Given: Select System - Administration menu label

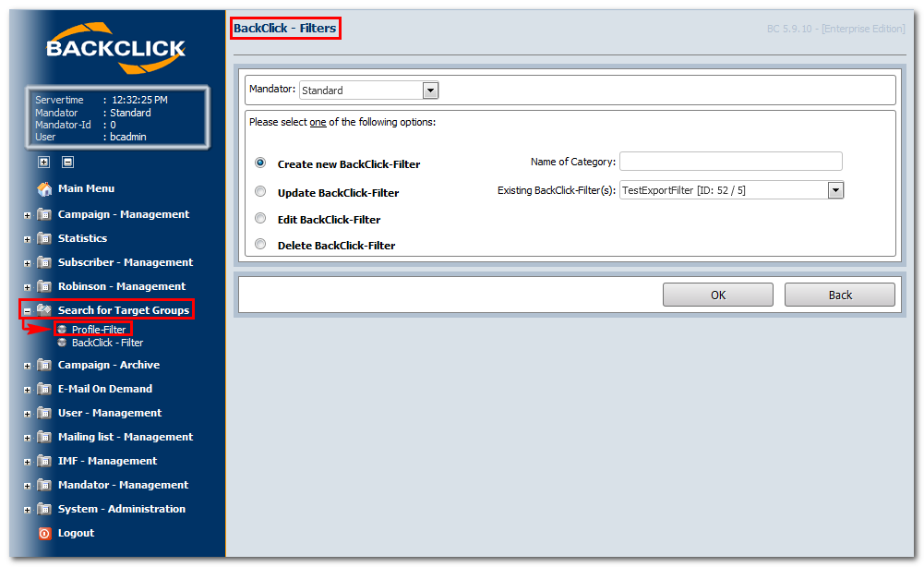Looking at the screenshot, I should pos(122,509).
